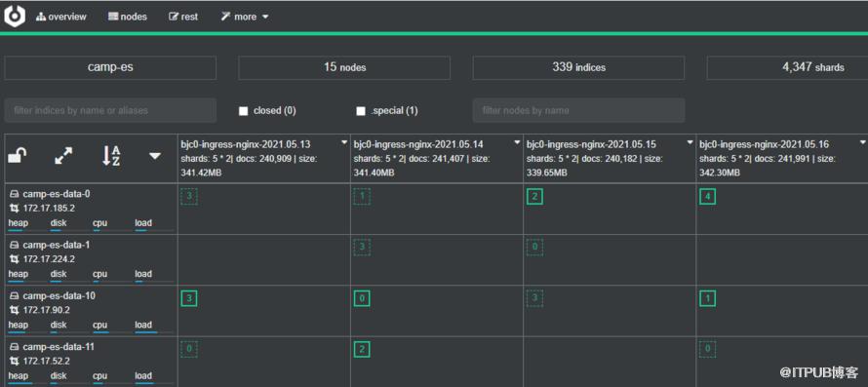Click replica shard 0 of 05.15 on camp-es-data-1

pos(534,247)
